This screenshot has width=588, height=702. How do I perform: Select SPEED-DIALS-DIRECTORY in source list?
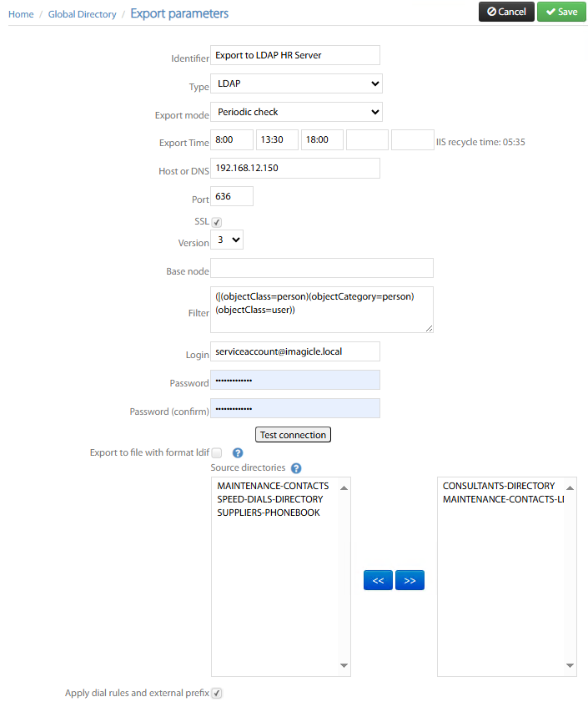coord(269,499)
